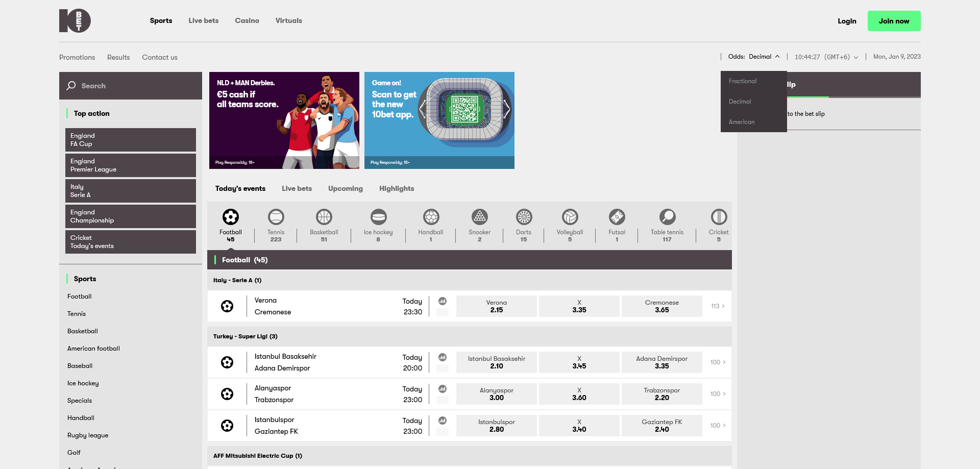Switch to Upcoming events tab

point(346,188)
